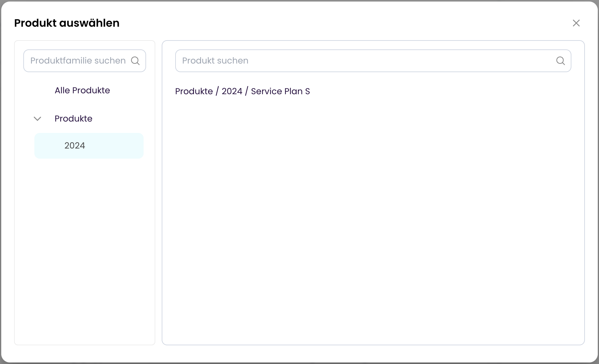Viewport: 599px width, 364px height.
Task: Click the X icon at dialog top-right
Action: click(576, 23)
